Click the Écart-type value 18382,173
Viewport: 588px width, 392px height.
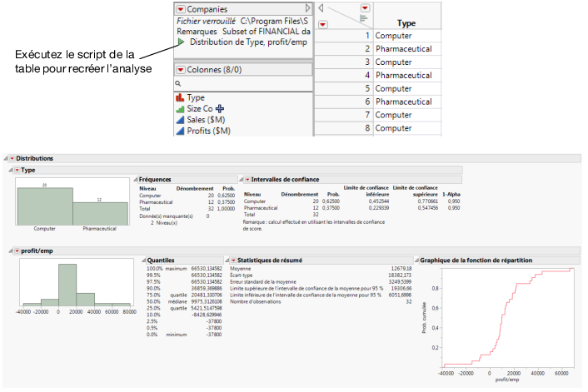coord(400,275)
